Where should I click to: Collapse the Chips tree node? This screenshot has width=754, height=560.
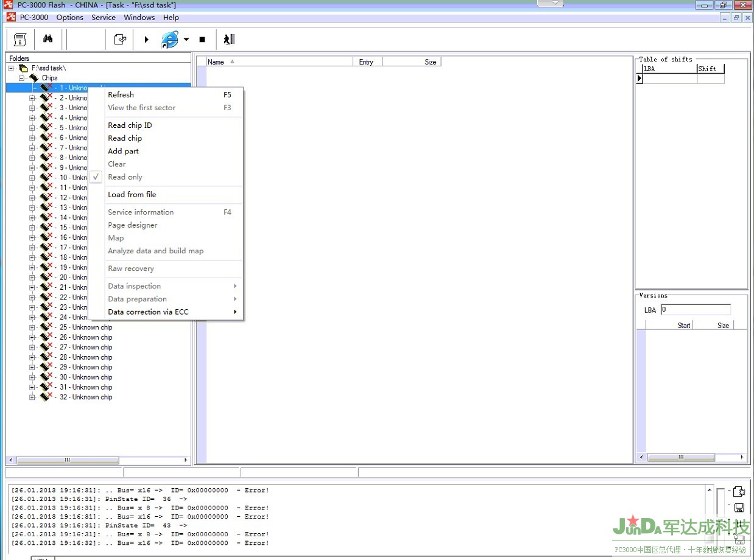22,78
